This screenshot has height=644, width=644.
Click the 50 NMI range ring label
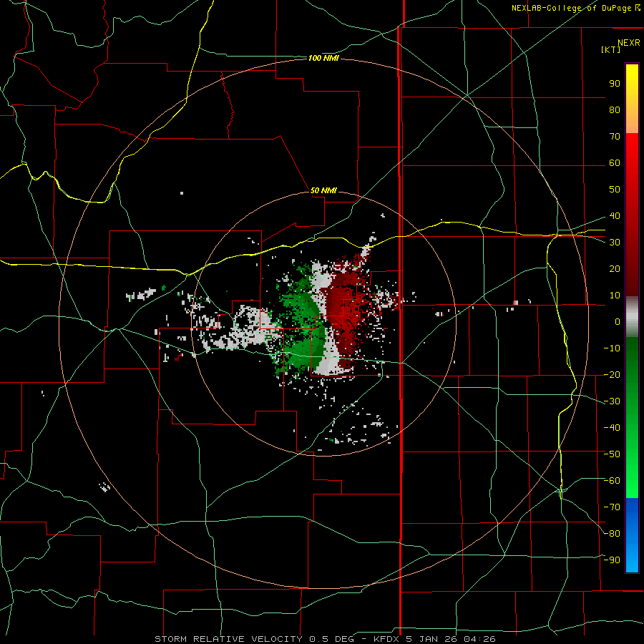coord(323,190)
